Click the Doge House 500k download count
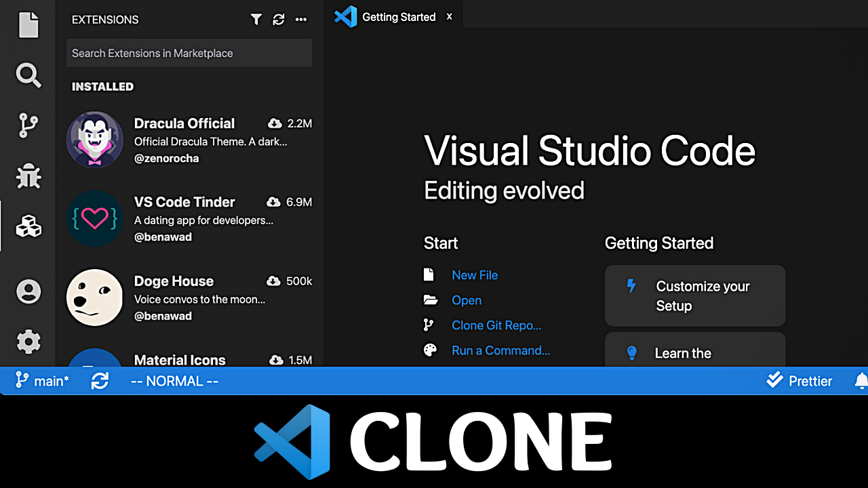This screenshot has height=488, width=868. (x=290, y=281)
